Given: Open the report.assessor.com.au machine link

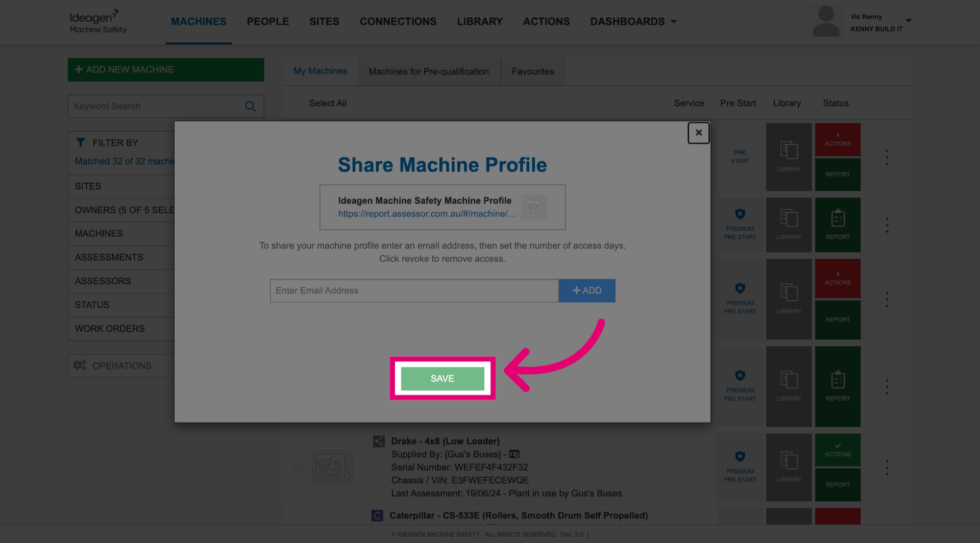Looking at the screenshot, I should 427,214.
